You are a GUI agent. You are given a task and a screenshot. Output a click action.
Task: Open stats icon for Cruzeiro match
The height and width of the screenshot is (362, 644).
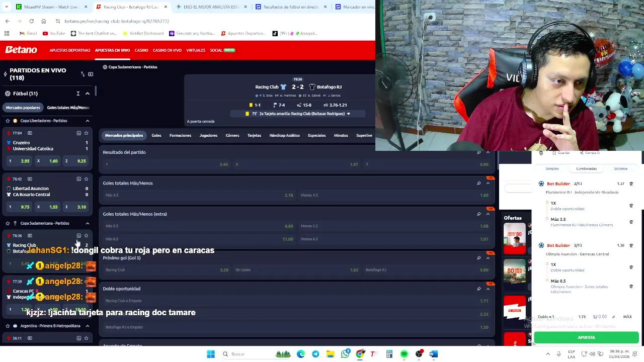pyautogui.click(x=78, y=133)
